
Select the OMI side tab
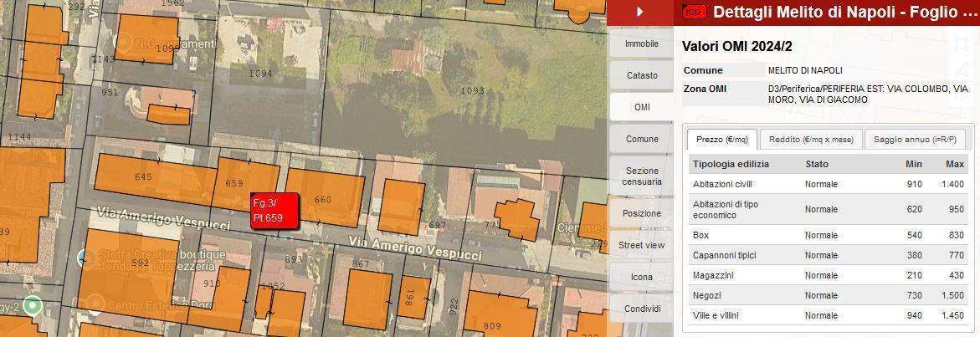pos(642,107)
